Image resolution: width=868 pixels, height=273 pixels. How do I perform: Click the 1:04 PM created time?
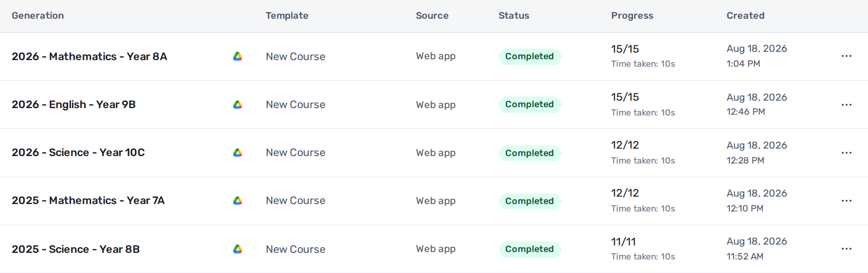[x=743, y=64]
